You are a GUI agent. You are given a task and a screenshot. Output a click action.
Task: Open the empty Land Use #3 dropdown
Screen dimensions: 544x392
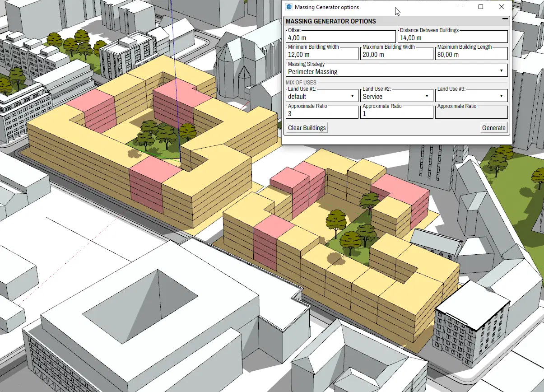[x=471, y=95]
